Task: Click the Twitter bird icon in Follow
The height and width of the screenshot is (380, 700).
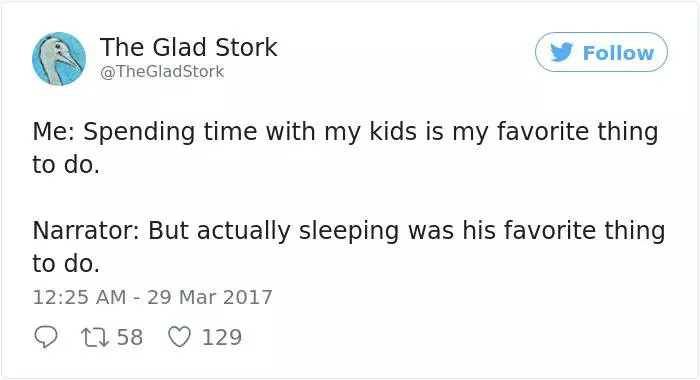Action: tap(561, 52)
